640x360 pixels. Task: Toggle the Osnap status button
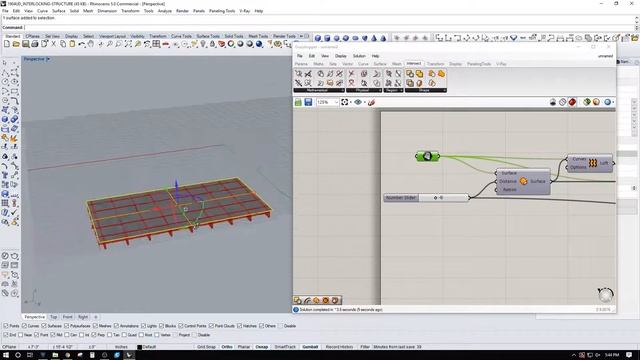[262, 347]
